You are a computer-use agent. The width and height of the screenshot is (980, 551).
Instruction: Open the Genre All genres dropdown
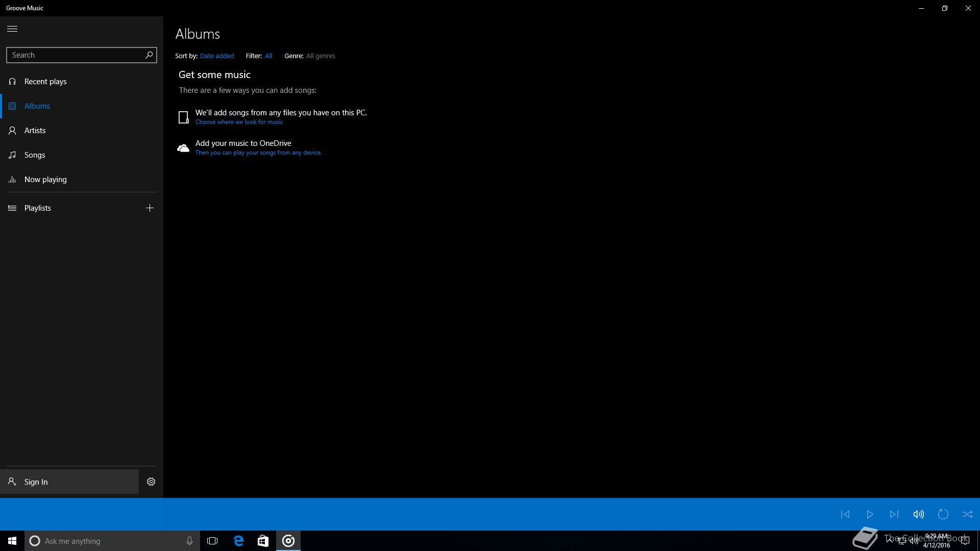321,56
